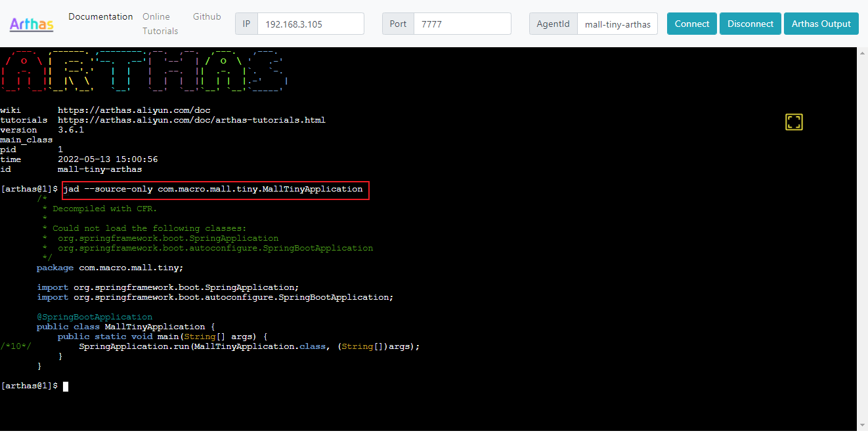Click the 'Decompiled with CFR.' comment line
This screenshot has height=448, width=868.
point(100,209)
